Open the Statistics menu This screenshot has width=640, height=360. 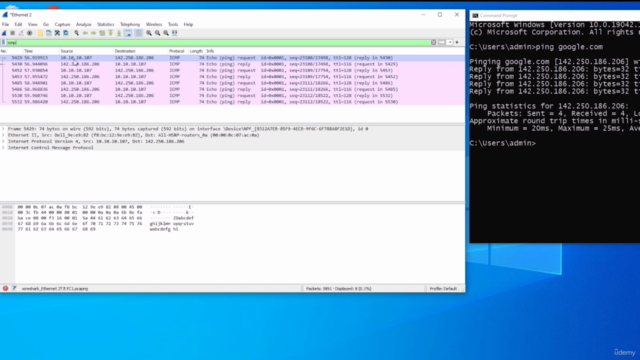click(x=106, y=24)
